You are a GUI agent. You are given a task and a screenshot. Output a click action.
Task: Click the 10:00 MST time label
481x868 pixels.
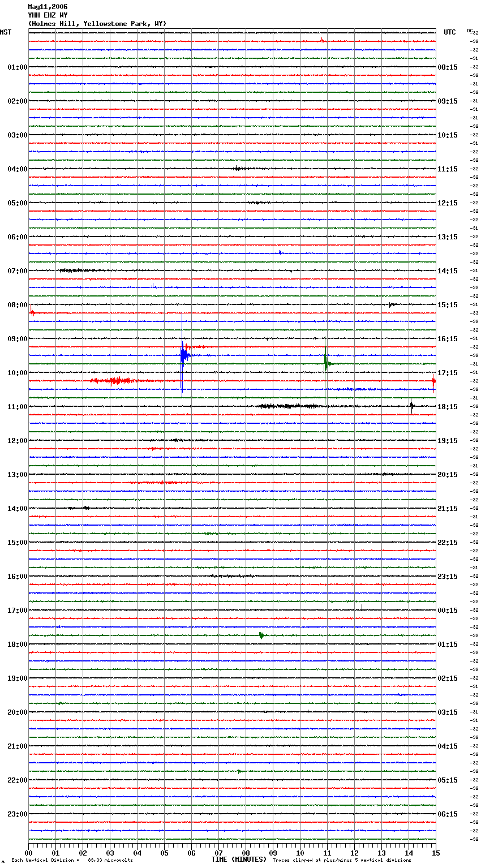[18, 373]
